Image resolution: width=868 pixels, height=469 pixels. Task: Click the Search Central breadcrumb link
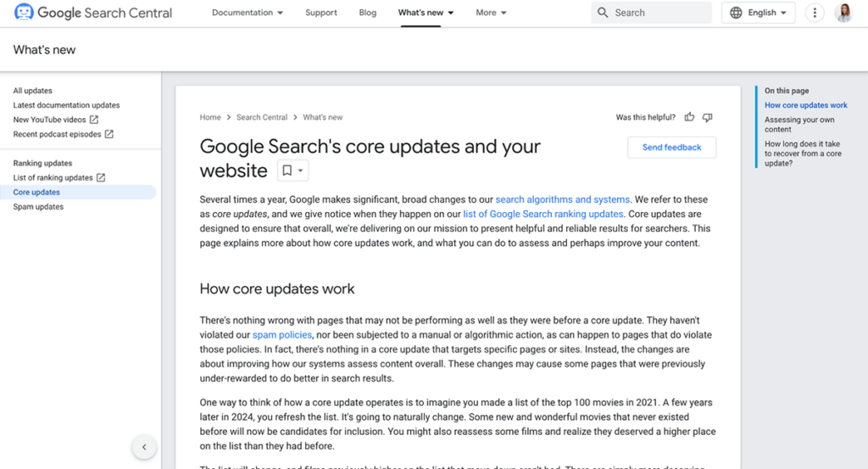[x=262, y=117]
